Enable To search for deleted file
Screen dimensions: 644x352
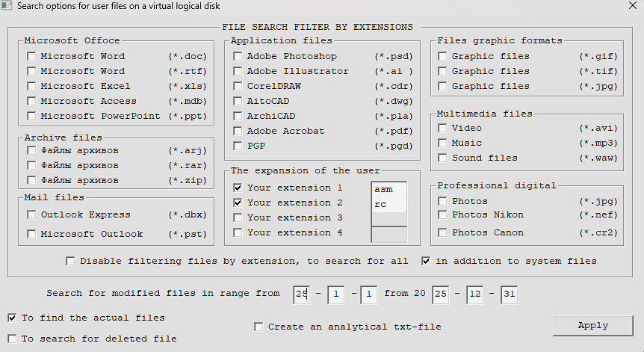click(x=12, y=339)
